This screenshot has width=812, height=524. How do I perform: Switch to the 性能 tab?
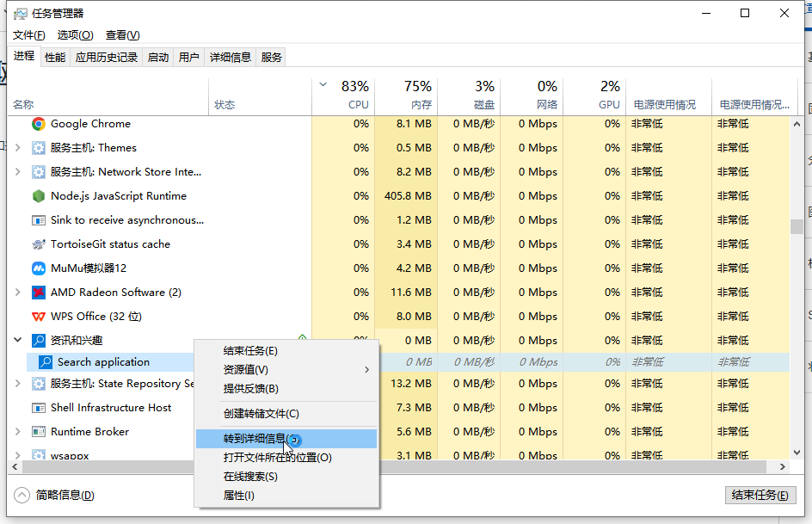click(x=55, y=57)
